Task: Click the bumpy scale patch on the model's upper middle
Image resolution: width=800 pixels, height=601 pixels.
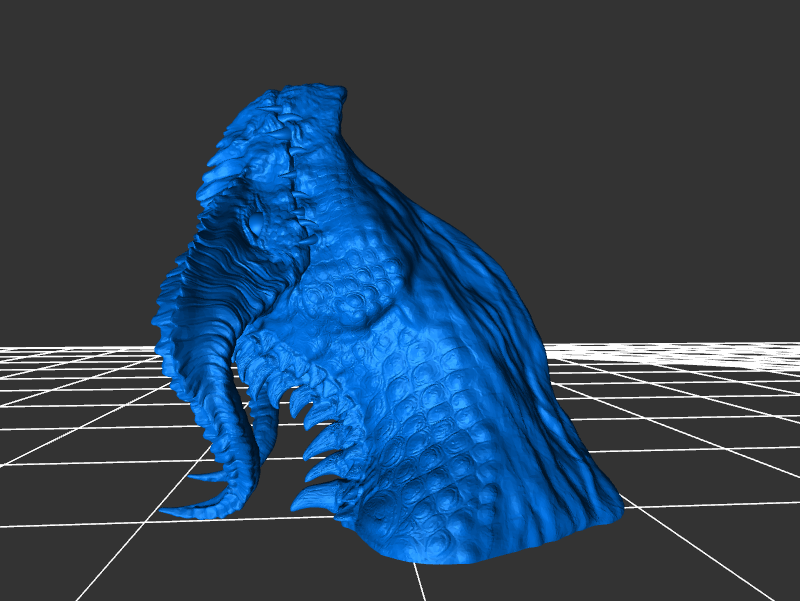Action: coord(350,290)
